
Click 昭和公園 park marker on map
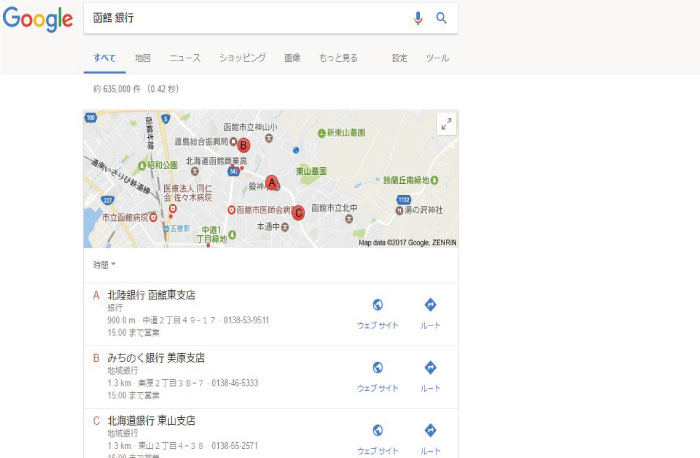point(142,166)
